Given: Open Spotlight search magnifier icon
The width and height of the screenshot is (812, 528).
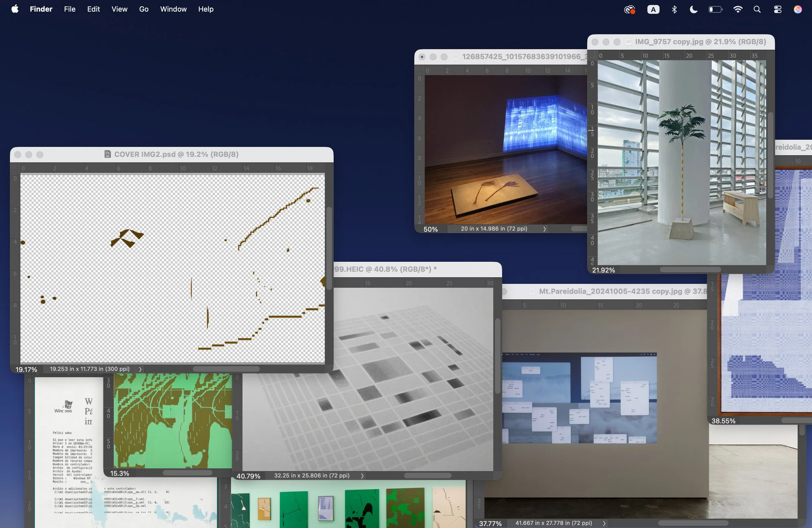Looking at the screenshot, I should click(x=757, y=9).
